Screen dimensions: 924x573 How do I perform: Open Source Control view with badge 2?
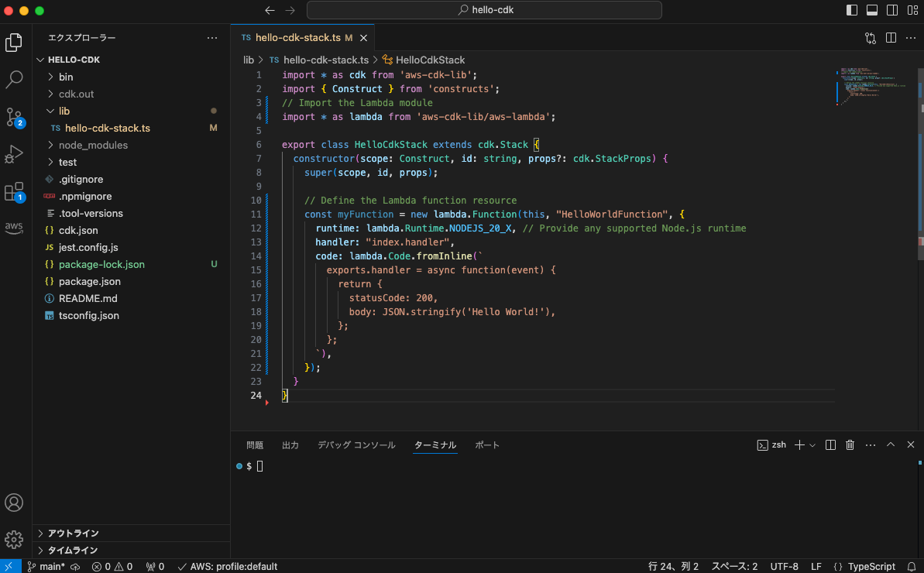[x=13, y=117]
